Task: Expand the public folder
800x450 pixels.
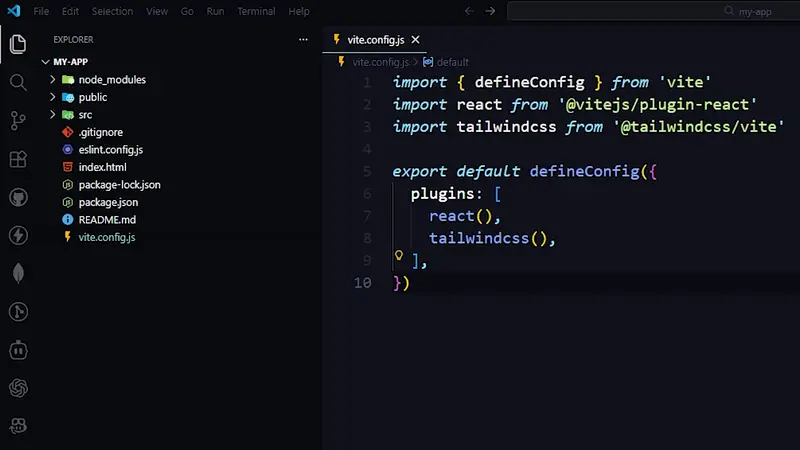Action: (x=92, y=97)
